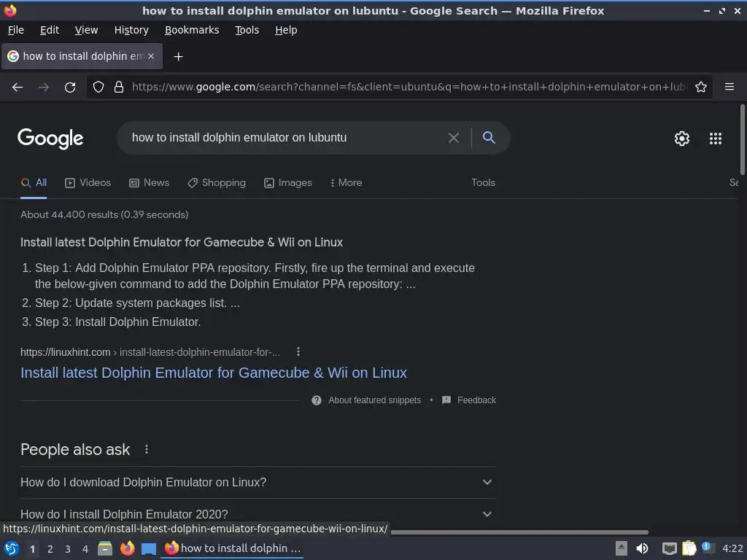Switch to workspace 2
Screen dimensions: 747x560
click(50, 549)
